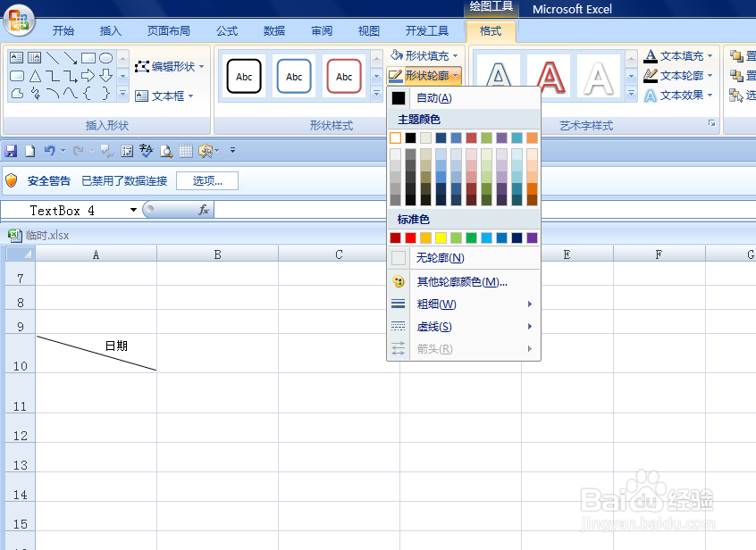Click the Select All corner button
The height and width of the screenshot is (550, 756).
[x=21, y=254]
